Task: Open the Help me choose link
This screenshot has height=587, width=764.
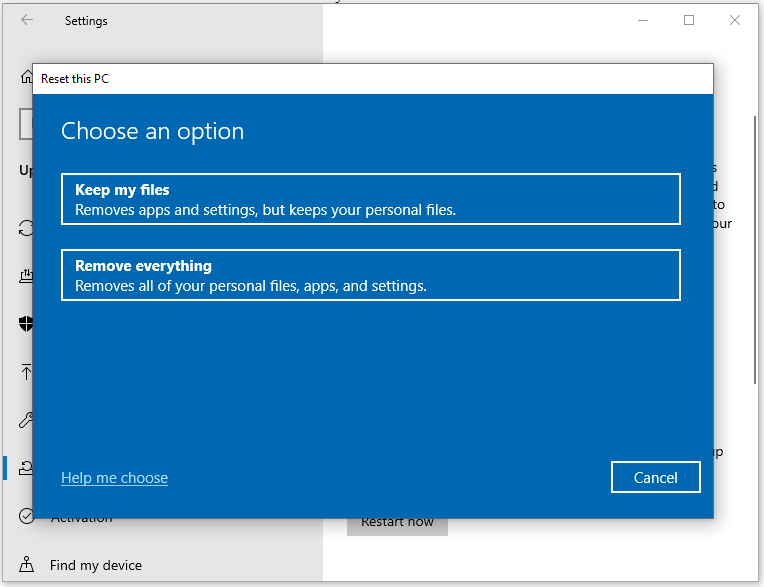Action: [114, 478]
